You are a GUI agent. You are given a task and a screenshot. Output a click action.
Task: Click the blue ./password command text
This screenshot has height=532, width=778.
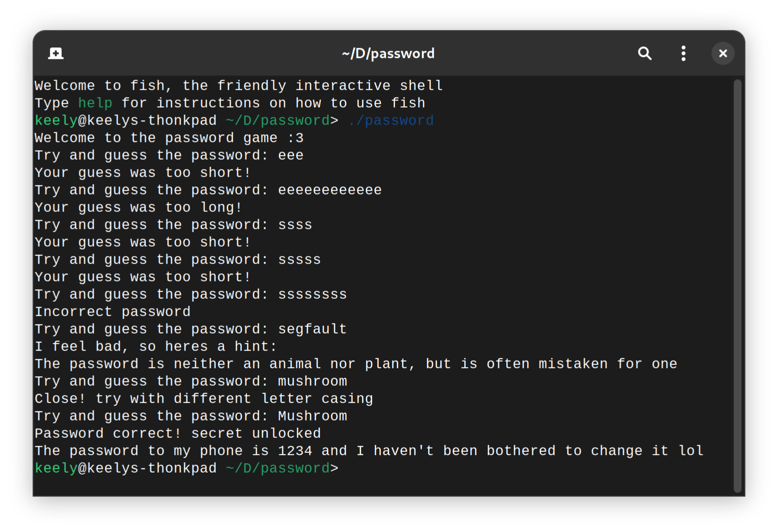point(390,121)
